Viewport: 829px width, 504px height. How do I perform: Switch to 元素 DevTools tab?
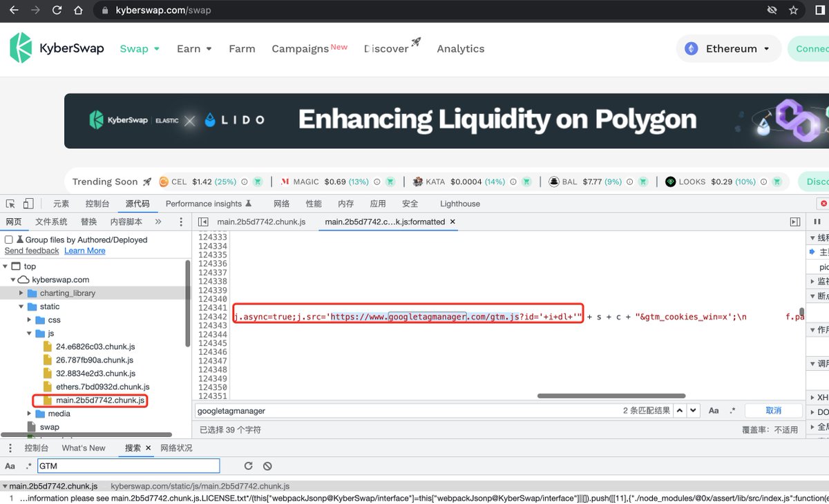(61, 204)
